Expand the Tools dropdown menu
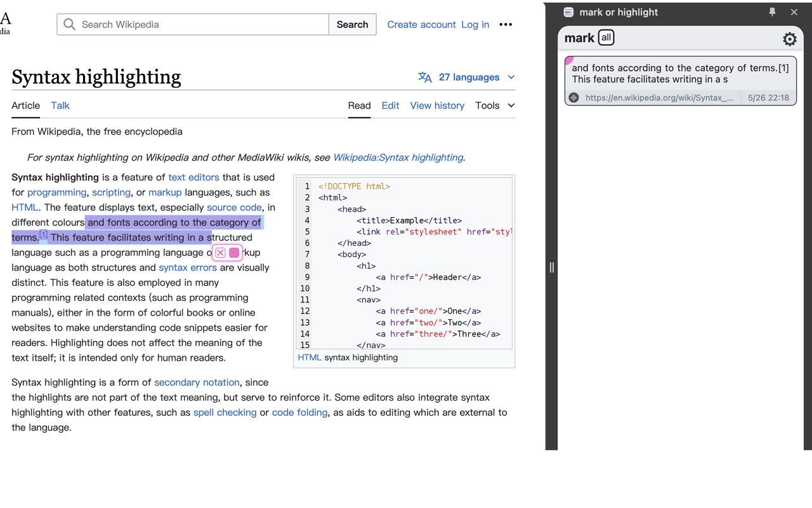Screen dimensions: 812x508 (495, 105)
